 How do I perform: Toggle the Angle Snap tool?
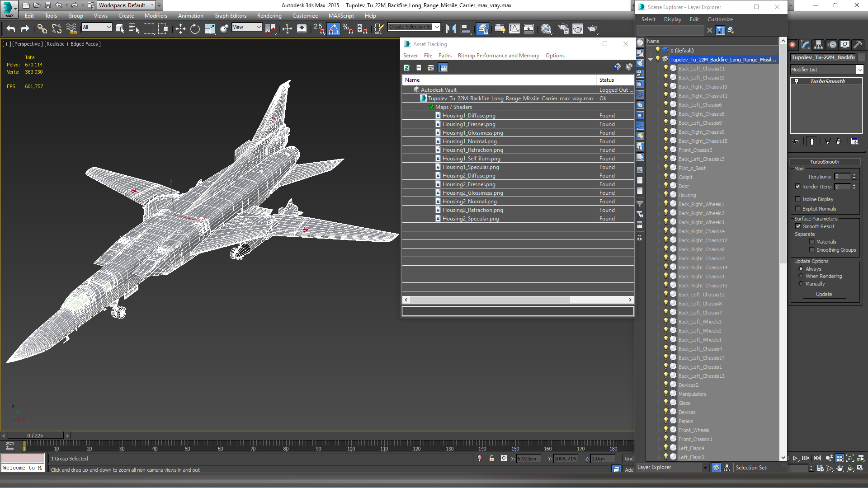334,29
